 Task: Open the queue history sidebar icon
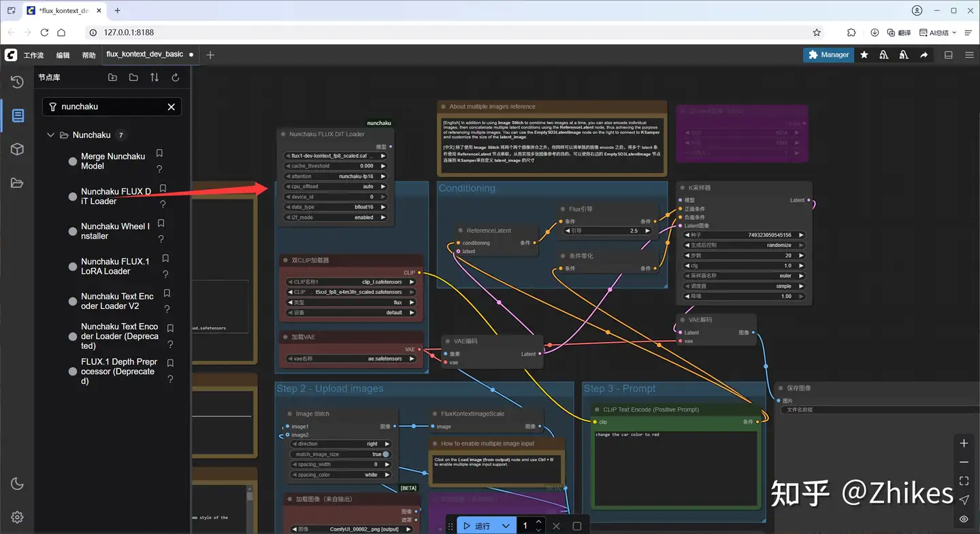[17, 82]
